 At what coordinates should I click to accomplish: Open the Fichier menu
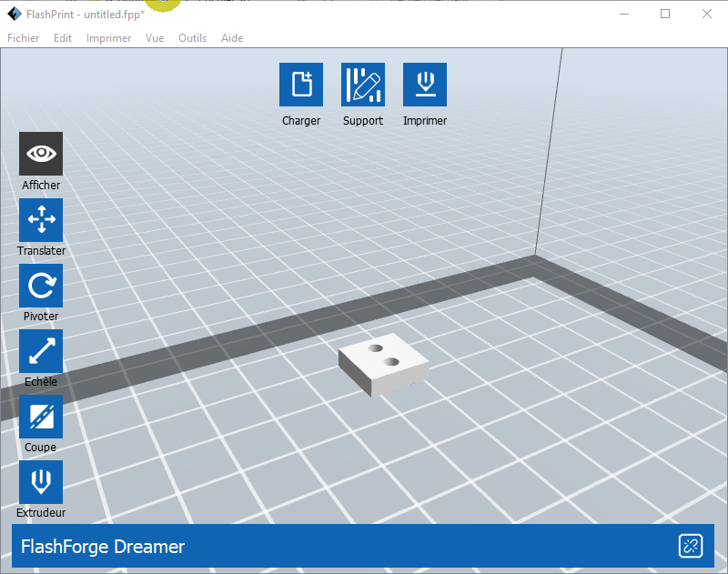[x=24, y=38]
